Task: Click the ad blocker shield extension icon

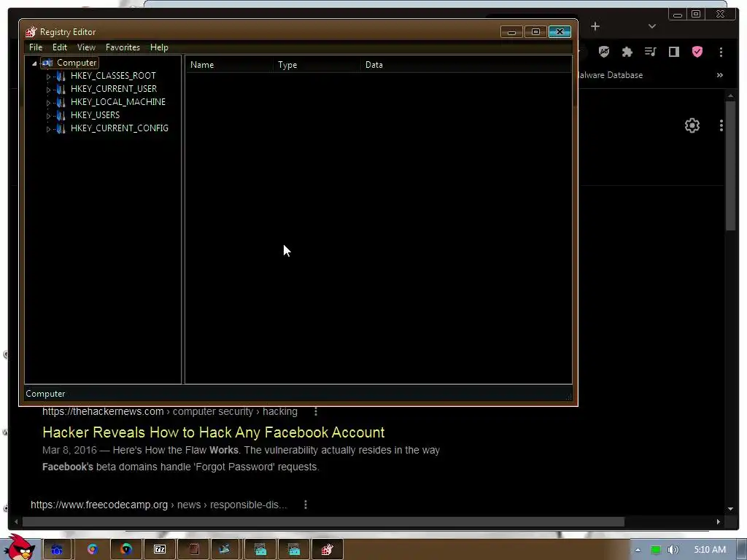Action: pyautogui.click(x=604, y=52)
